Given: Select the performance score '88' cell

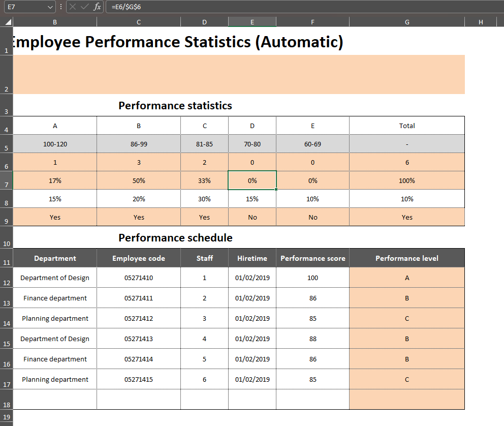Looking at the screenshot, I should pyautogui.click(x=313, y=339).
